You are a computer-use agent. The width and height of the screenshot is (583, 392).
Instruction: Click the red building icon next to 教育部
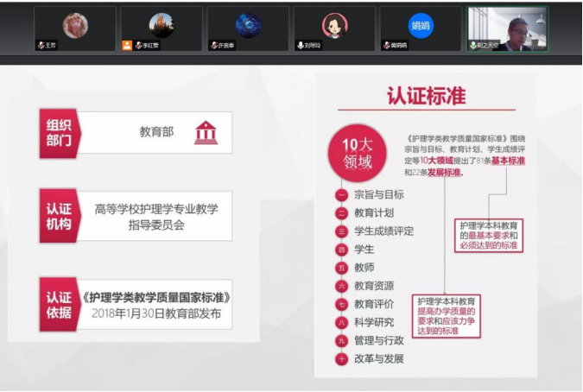tap(206, 133)
